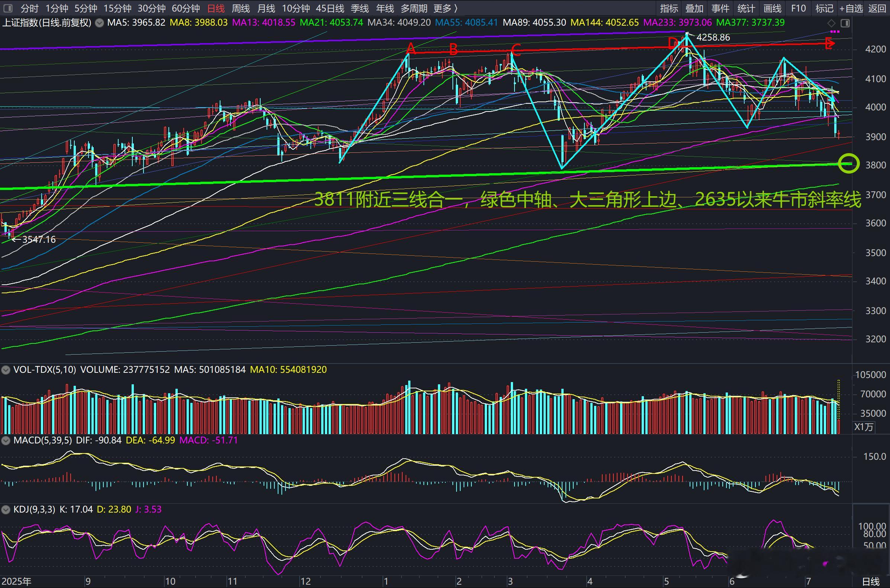Click the 叠加 overlay button
Screen dimensions: 890x588
pos(694,8)
